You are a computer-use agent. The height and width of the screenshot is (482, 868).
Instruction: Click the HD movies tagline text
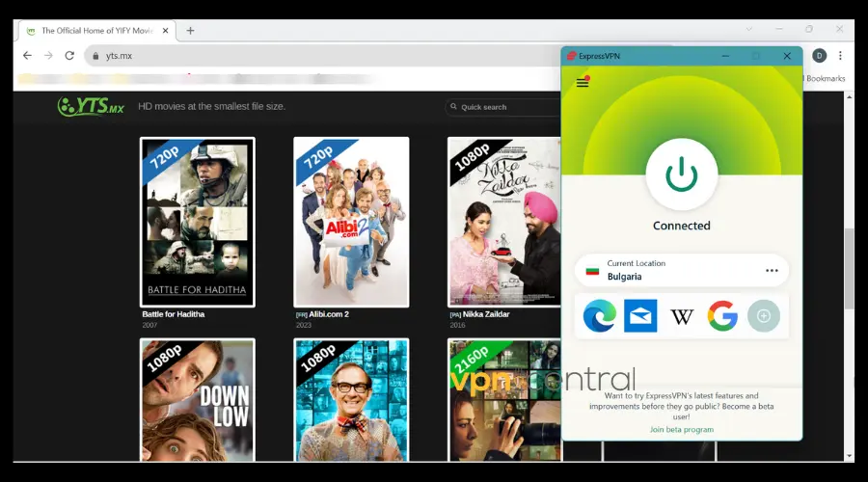coord(211,106)
